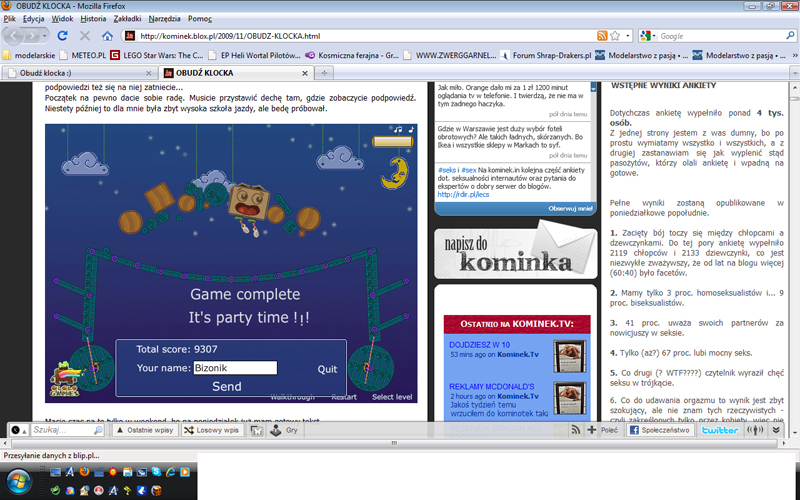Click Ostatnie wpisy button
The image size is (800, 500).
point(145,430)
